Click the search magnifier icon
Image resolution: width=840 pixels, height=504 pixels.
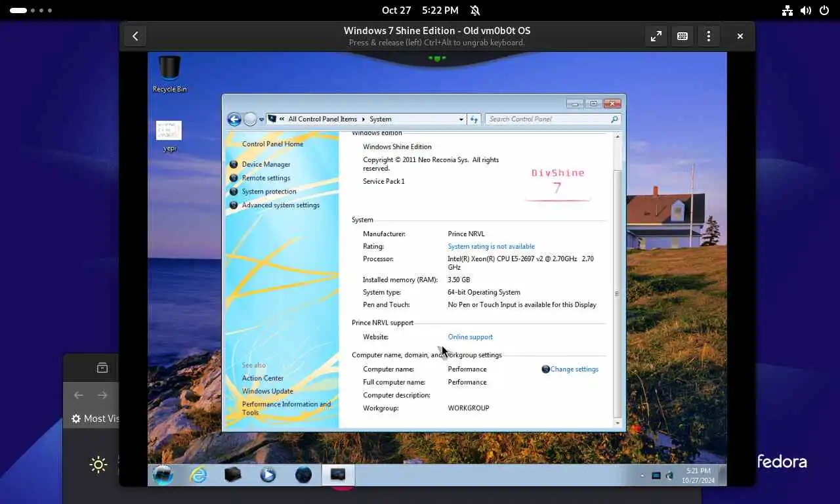point(614,119)
